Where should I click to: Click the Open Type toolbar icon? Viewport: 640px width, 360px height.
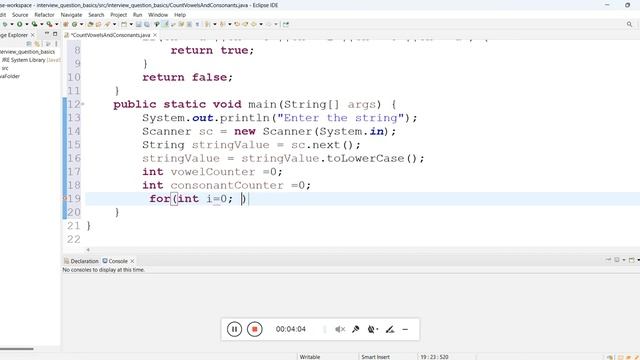click(90, 24)
